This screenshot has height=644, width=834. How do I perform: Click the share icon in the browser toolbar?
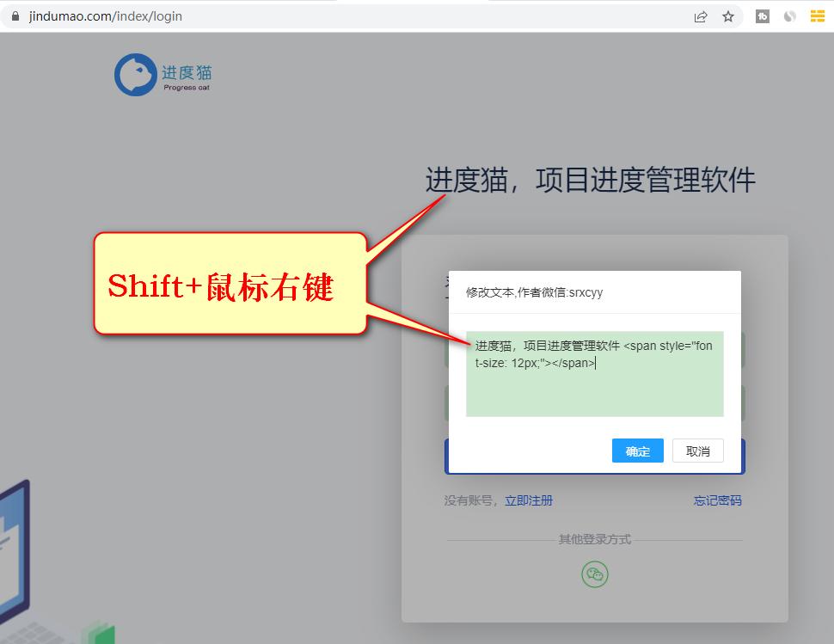(700, 15)
